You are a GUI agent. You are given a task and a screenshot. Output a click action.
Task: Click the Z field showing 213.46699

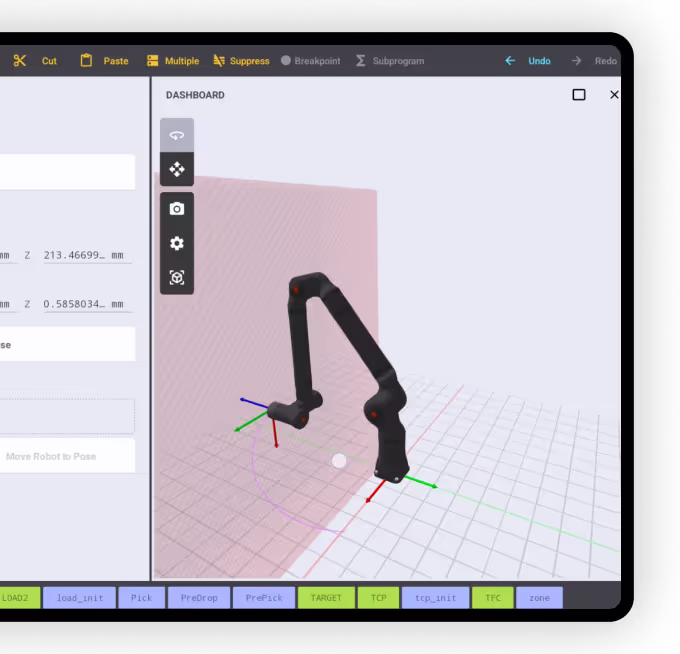pyautogui.click(x=87, y=255)
